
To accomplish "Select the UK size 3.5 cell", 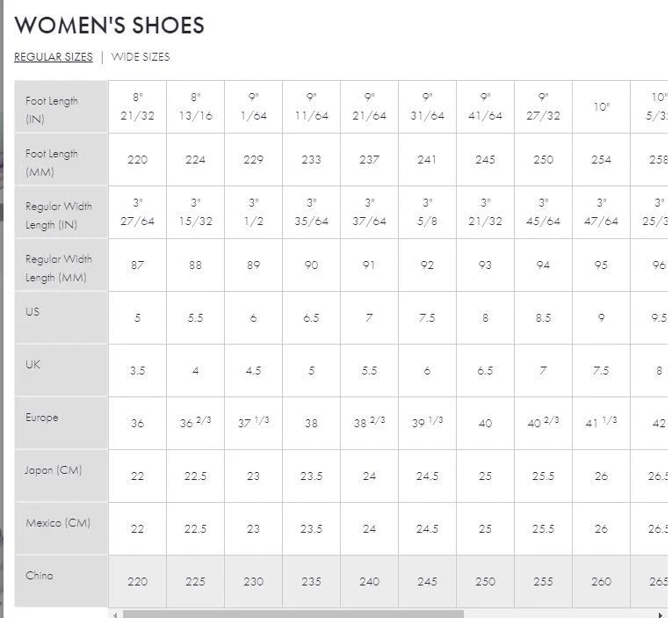I will tap(137, 371).
